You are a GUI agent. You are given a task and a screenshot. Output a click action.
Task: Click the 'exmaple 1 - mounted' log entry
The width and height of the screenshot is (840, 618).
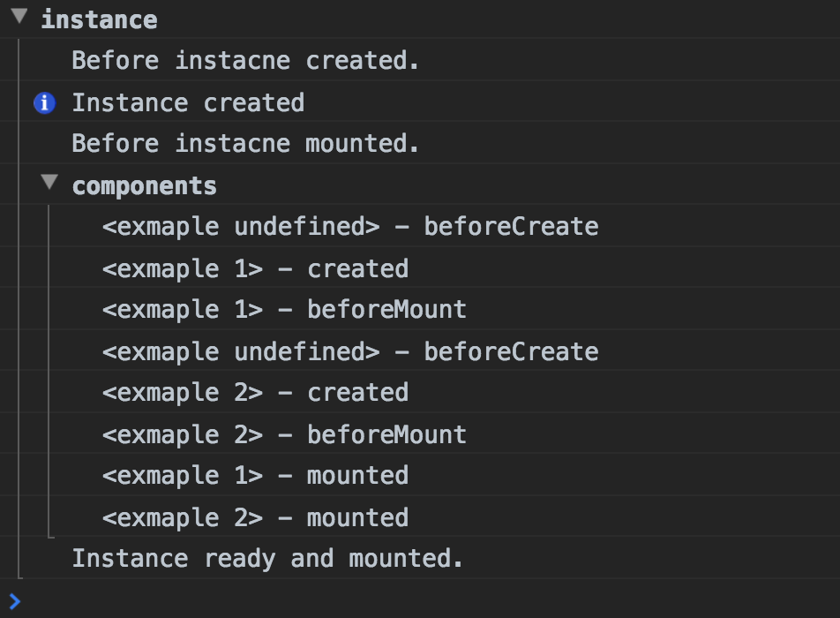255,476
